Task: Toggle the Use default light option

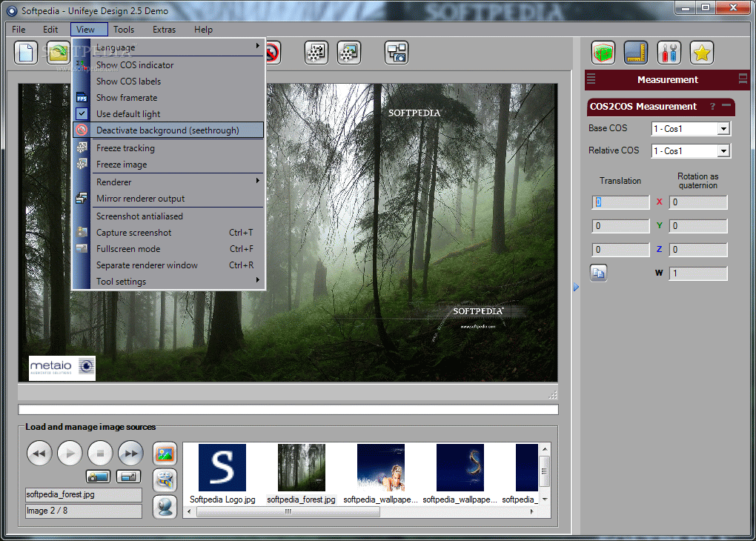Action: click(x=128, y=114)
